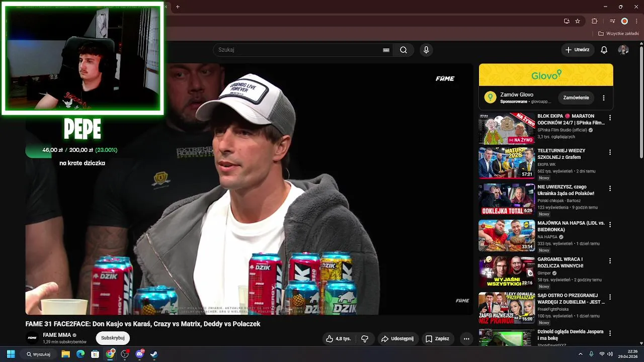The width and height of the screenshot is (644, 362).
Task: Open options for MAJÓWKA NA HAPSA video
Action: (x=610, y=224)
